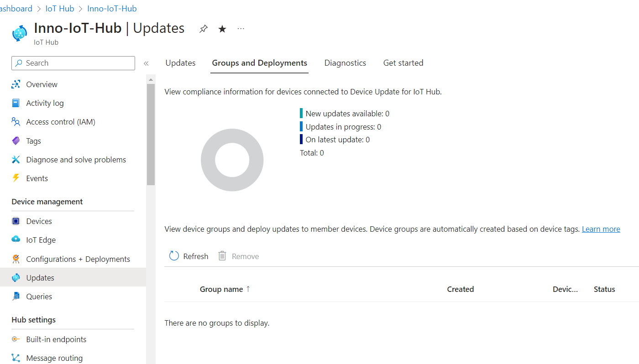Screen dimensions: 639x364
Task: Click the Diagnose and solve problems icon
Action: (16, 160)
